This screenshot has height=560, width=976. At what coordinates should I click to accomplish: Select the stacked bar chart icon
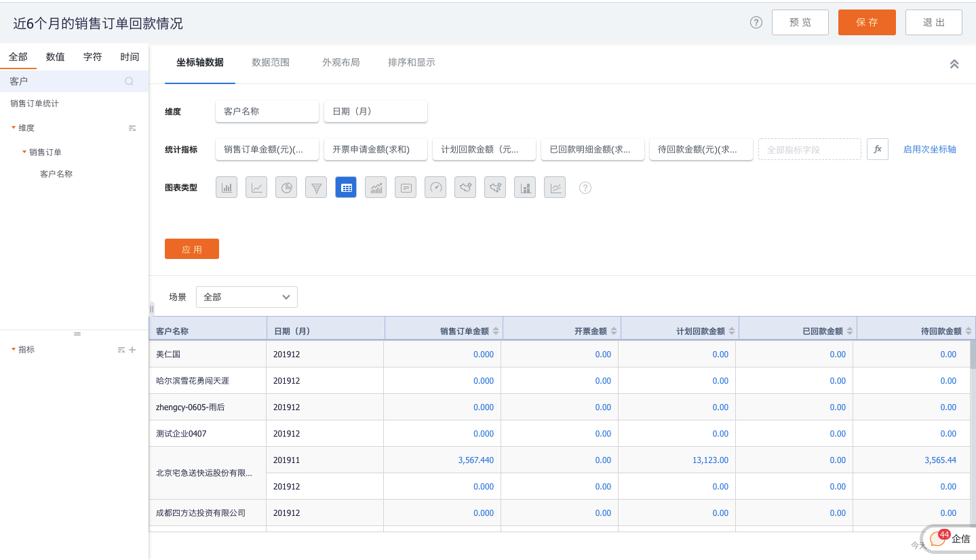(x=525, y=188)
